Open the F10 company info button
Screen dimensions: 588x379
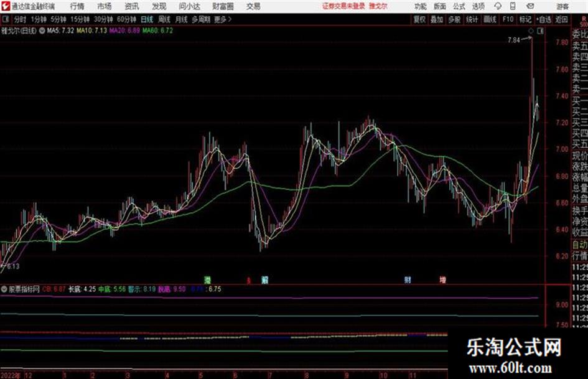tap(508, 19)
